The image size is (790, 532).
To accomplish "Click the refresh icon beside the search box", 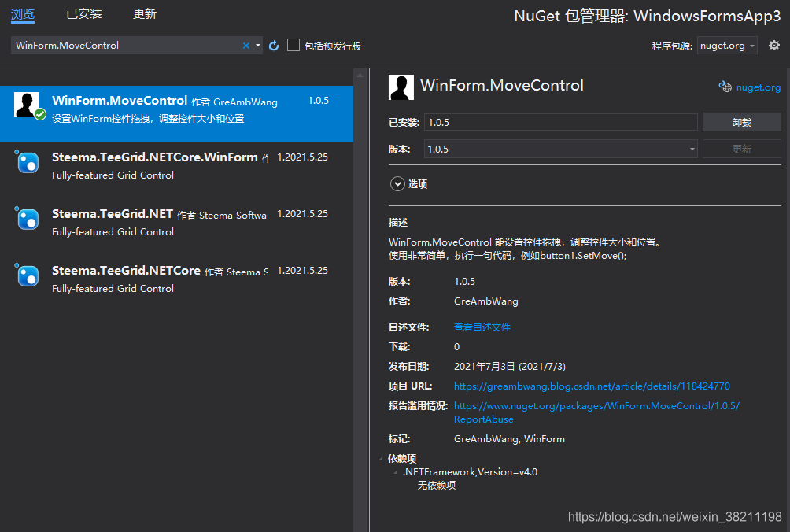I will click(274, 46).
